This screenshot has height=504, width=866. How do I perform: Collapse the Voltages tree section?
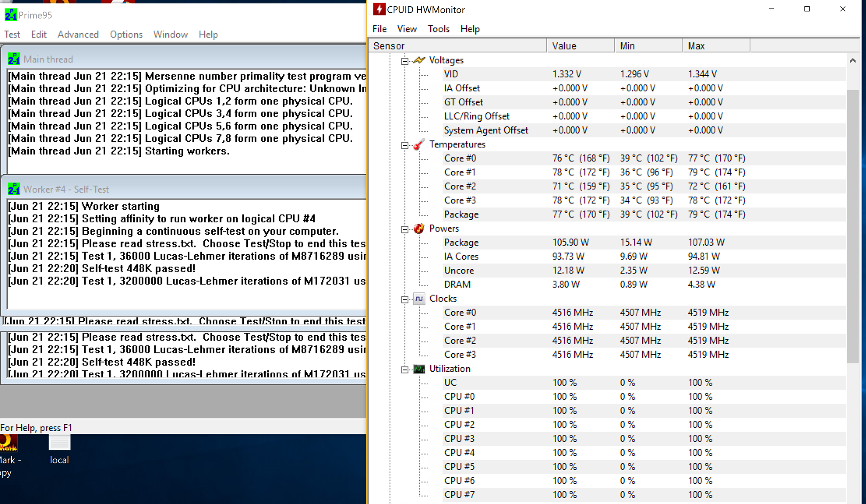coord(405,61)
